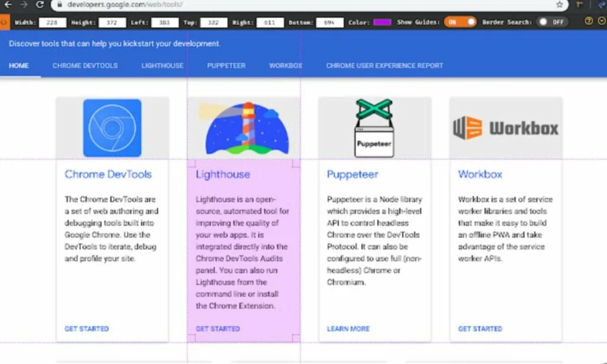Viewport: 607px width, 364px height.
Task: Click the site lock icon in address bar
Action: 60,5
